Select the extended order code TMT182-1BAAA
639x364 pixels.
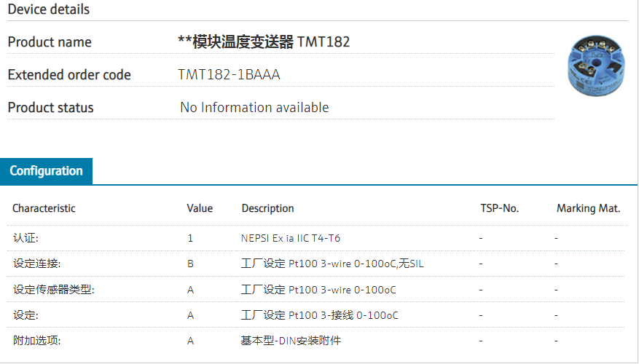click(x=229, y=75)
